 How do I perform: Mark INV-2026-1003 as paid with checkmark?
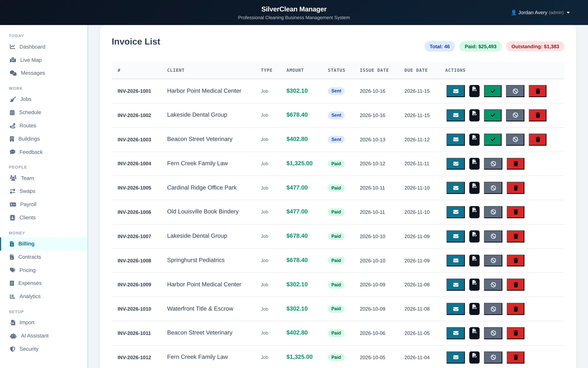pos(493,140)
